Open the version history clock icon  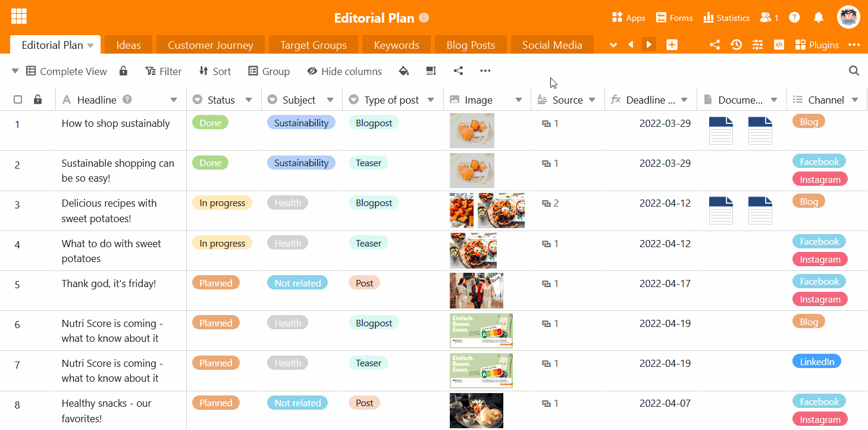click(x=737, y=45)
